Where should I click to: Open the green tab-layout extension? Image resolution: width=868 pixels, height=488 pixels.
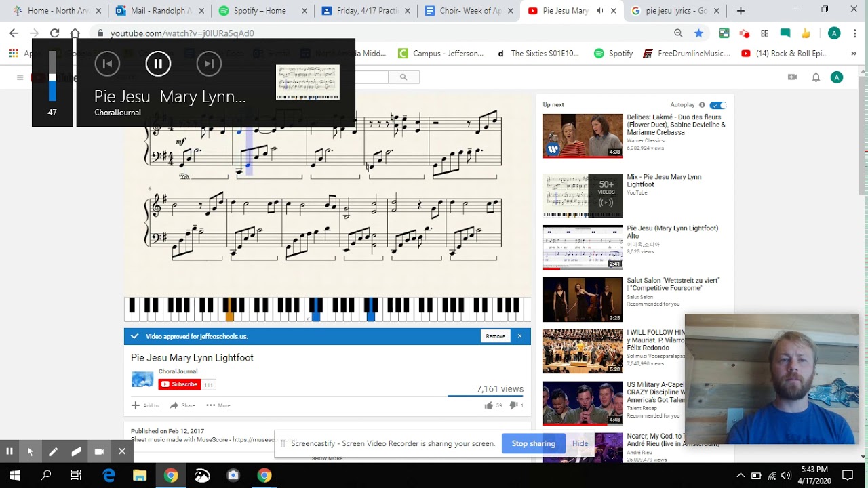(x=724, y=33)
